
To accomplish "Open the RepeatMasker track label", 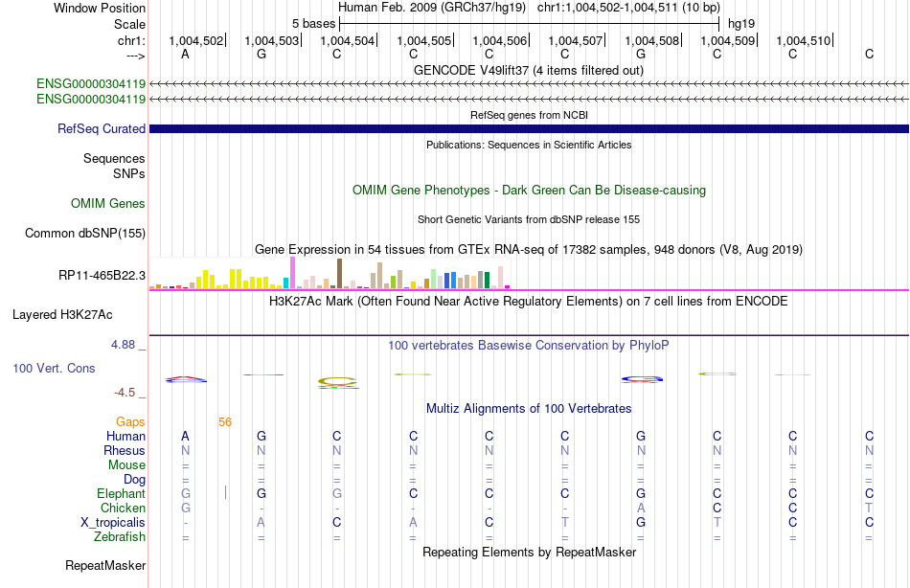I will pyautogui.click(x=105, y=565).
